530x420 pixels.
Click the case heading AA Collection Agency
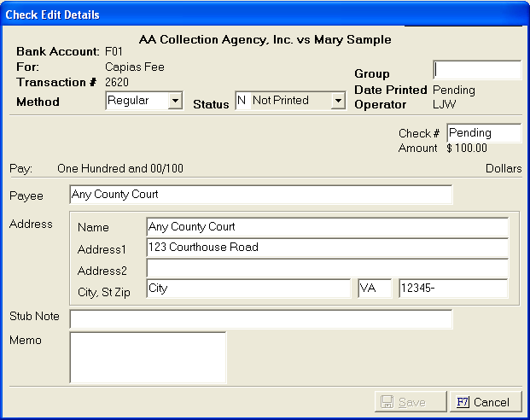click(265, 39)
